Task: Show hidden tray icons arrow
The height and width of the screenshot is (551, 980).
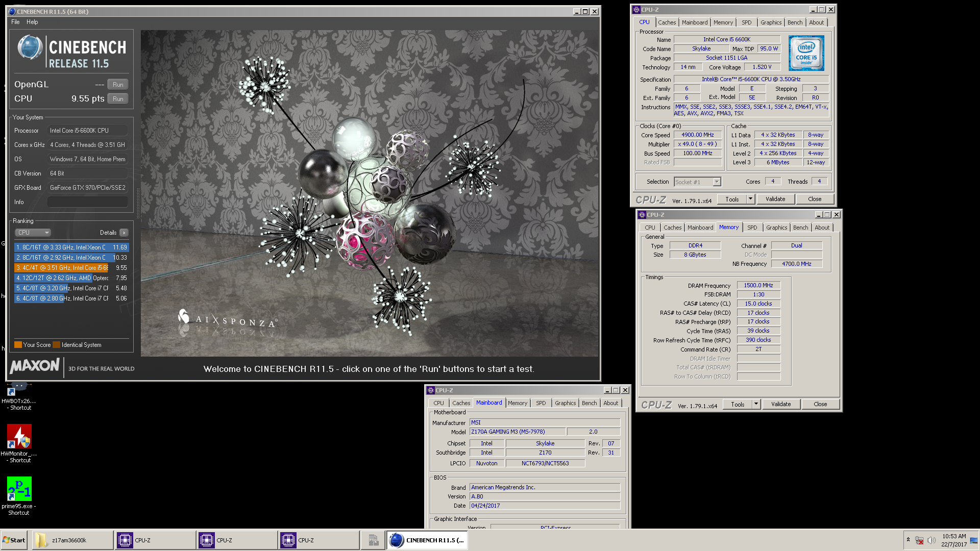Action: (908, 540)
